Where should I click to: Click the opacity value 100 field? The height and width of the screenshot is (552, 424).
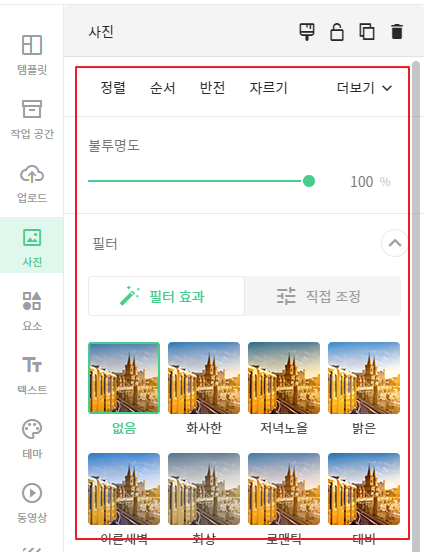pos(362,182)
